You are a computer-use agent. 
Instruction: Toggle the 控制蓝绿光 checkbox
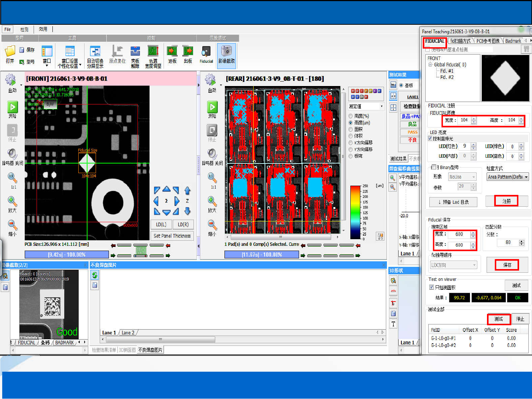(430, 138)
